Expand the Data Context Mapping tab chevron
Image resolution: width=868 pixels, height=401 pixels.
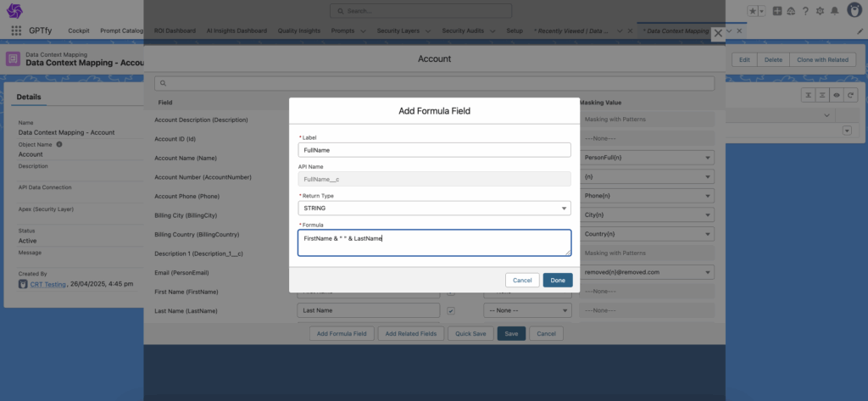coord(729,31)
